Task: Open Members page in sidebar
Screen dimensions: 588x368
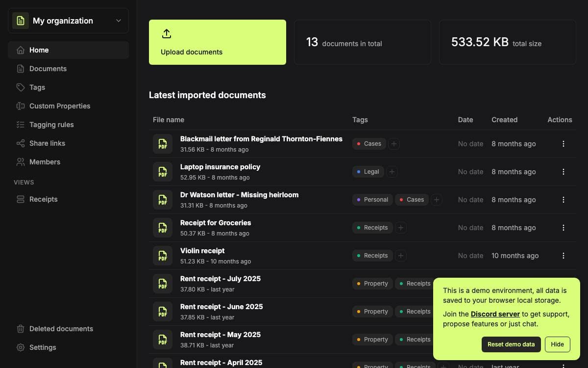Action: [x=68, y=162]
